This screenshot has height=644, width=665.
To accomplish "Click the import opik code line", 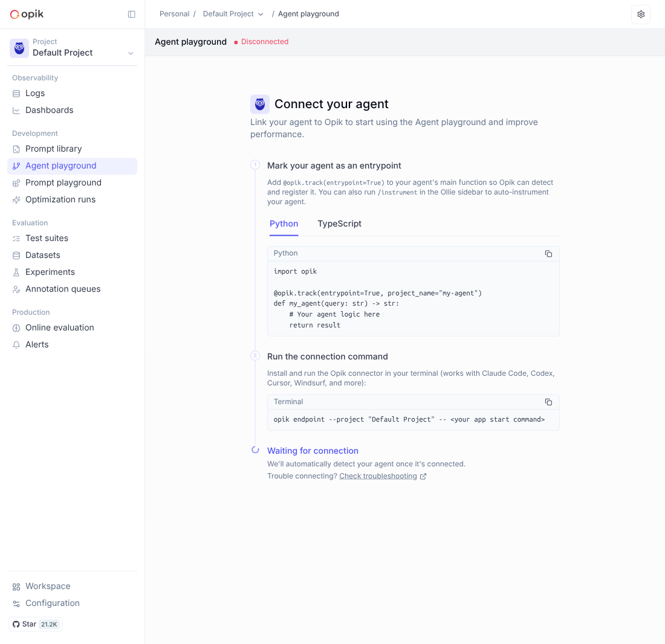I will click(x=295, y=272).
